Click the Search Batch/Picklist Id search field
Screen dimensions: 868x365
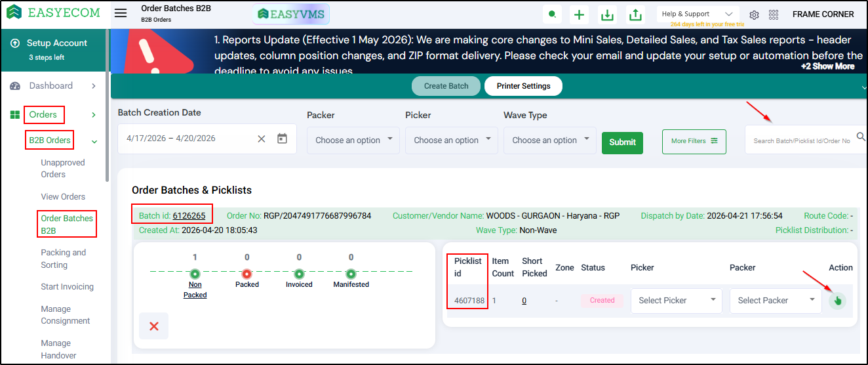pos(803,140)
